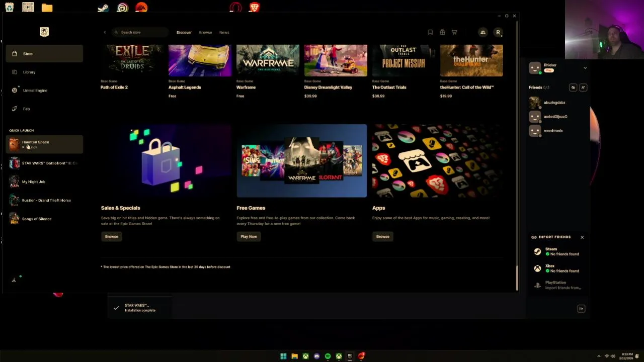Close the Import Friends panel
The height and width of the screenshot is (362, 644).
(x=582, y=237)
